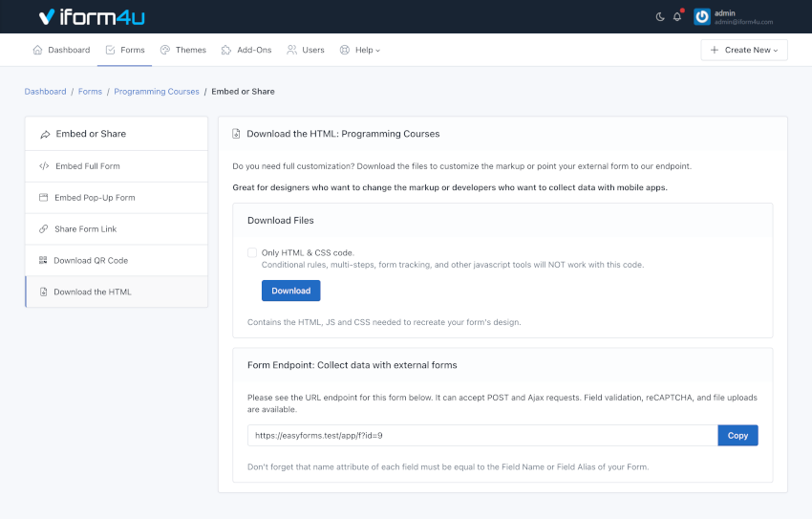The height and width of the screenshot is (519, 812).
Task: Select Embed Full Form sidebar item
Action: [x=116, y=166]
